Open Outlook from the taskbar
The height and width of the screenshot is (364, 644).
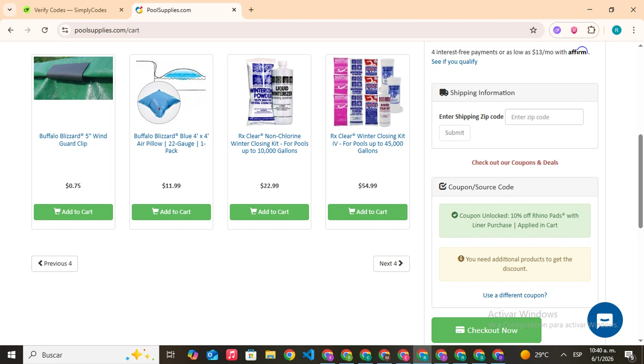(x=212, y=355)
